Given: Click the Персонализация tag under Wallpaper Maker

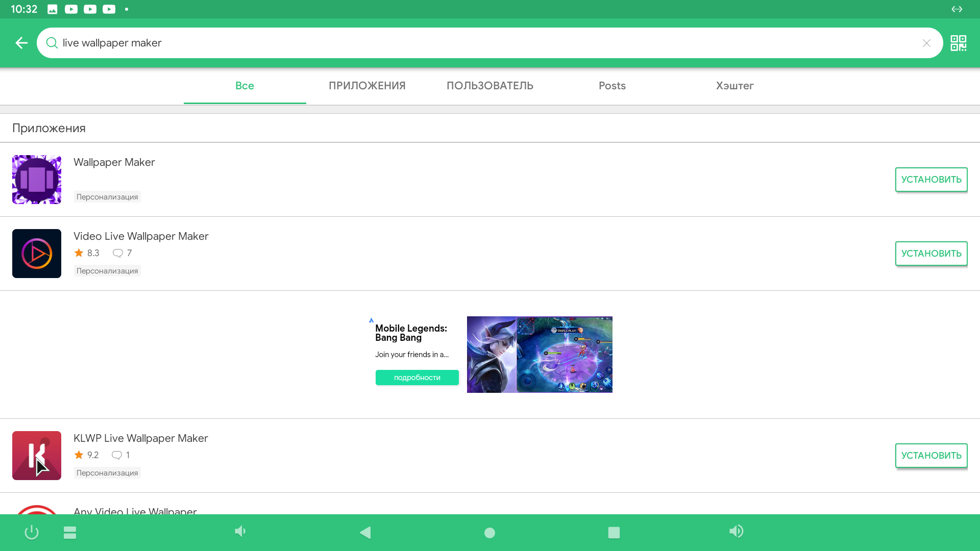Looking at the screenshot, I should pos(107,197).
